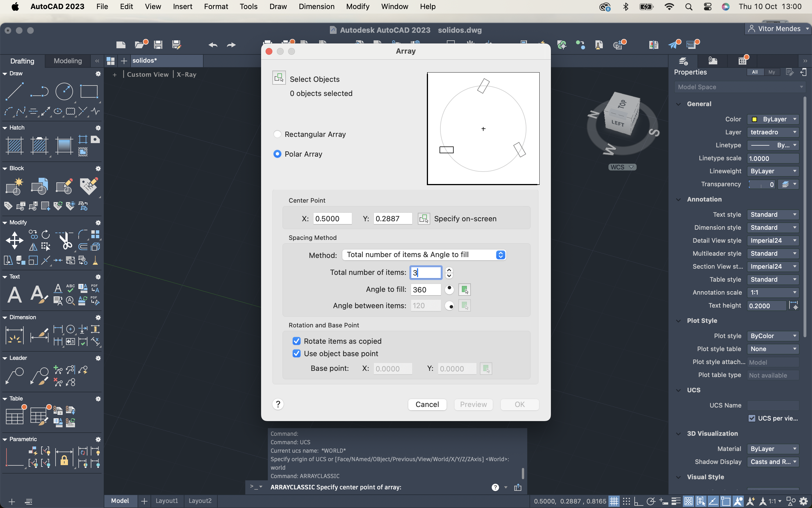Image resolution: width=812 pixels, height=508 pixels.
Task: Open the Hatch tool
Action: click(14, 145)
